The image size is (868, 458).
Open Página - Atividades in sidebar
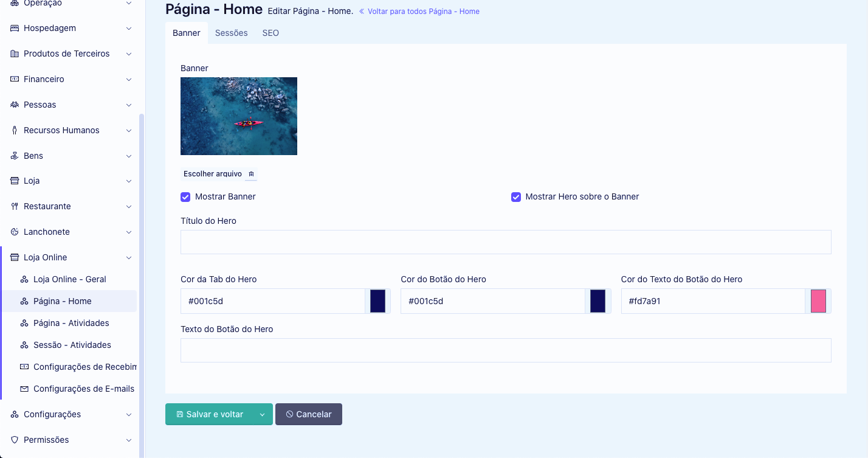tap(71, 323)
